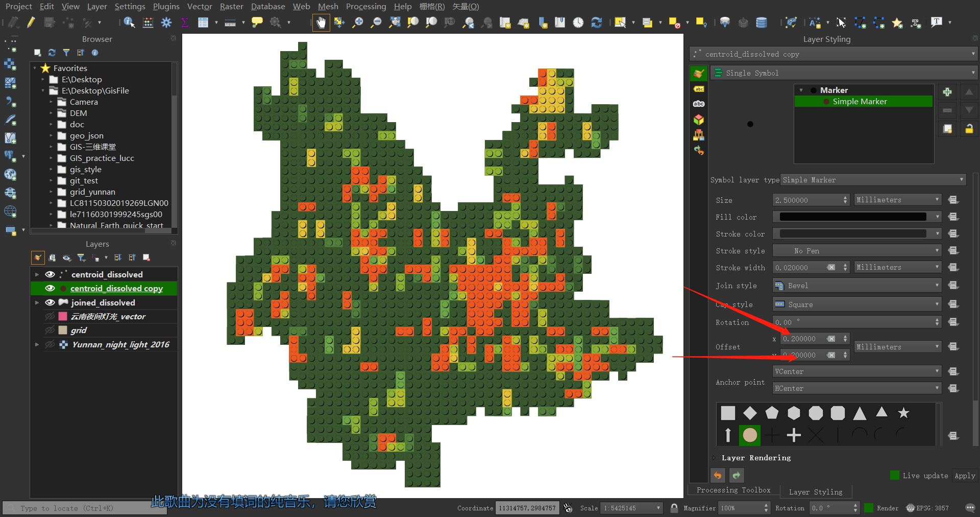Show map tips speech bubble icon
The width and height of the screenshot is (980, 517).
[x=257, y=22]
